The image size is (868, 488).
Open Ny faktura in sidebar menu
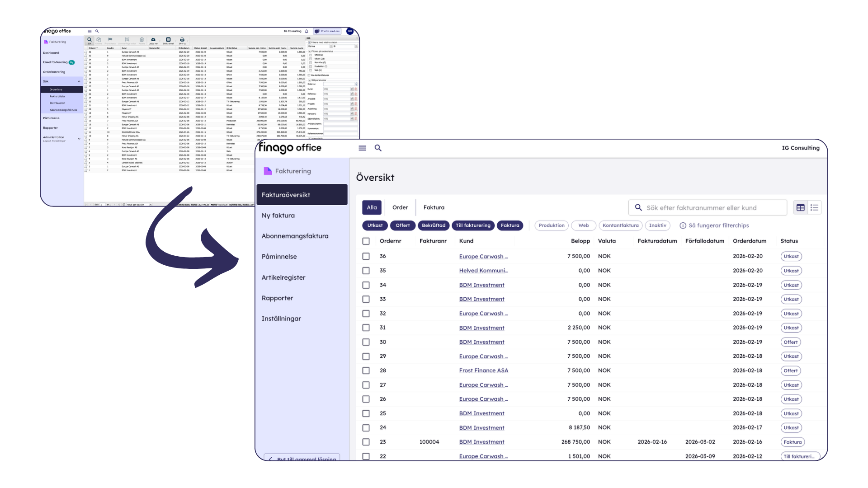pyautogui.click(x=278, y=216)
